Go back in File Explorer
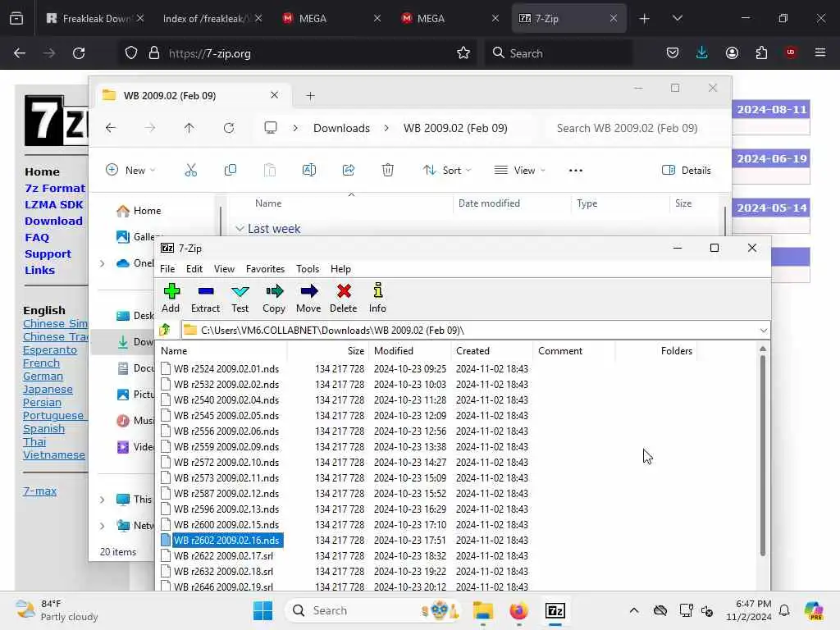Viewport: 840px width, 630px height. click(111, 128)
